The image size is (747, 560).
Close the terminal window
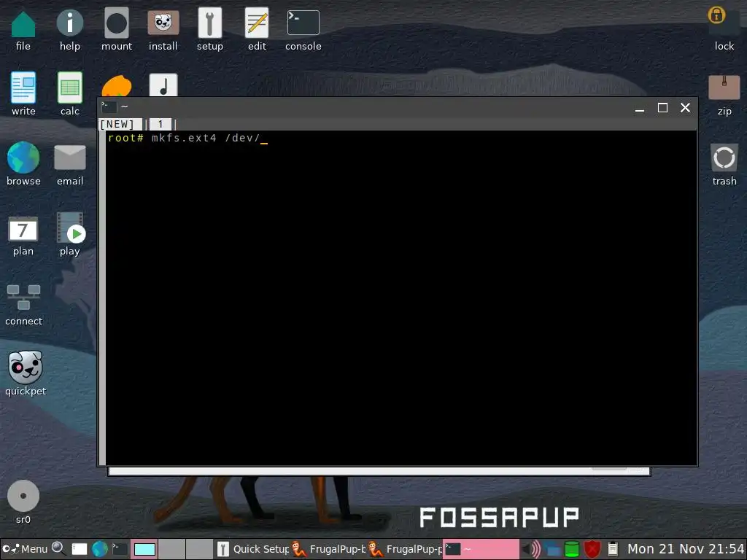(685, 108)
